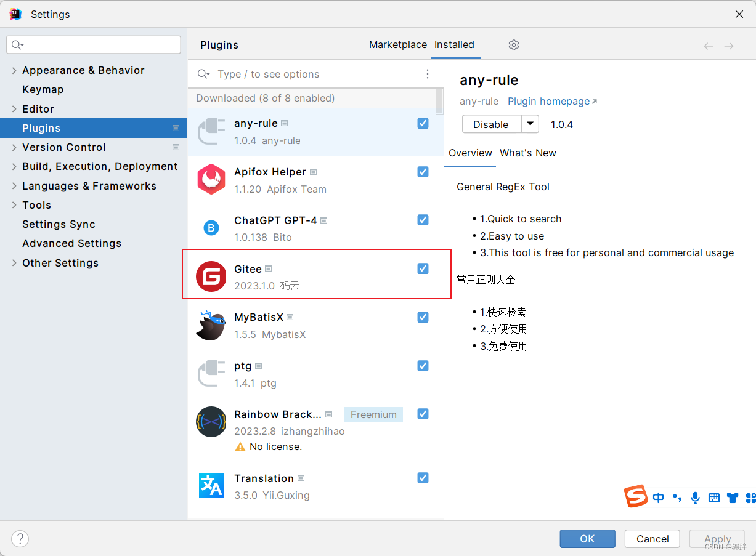
Task: Click the Sogou input method S icon
Action: (x=636, y=496)
